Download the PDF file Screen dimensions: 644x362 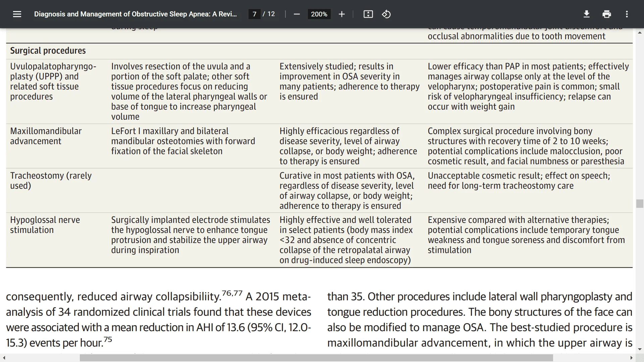pyautogui.click(x=586, y=14)
